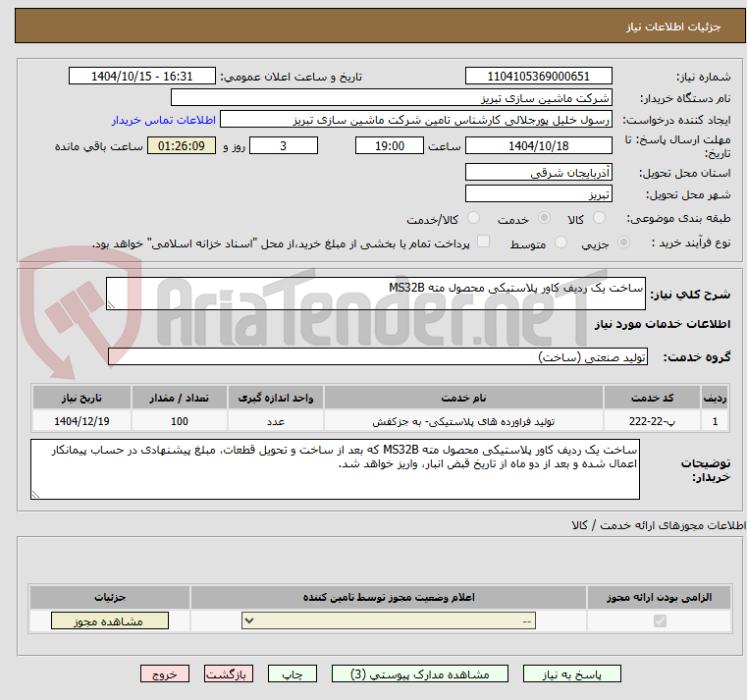This screenshot has width=747, height=700.
Task: Click the شرح کلی نیاز text area
Action: [x=375, y=294]
